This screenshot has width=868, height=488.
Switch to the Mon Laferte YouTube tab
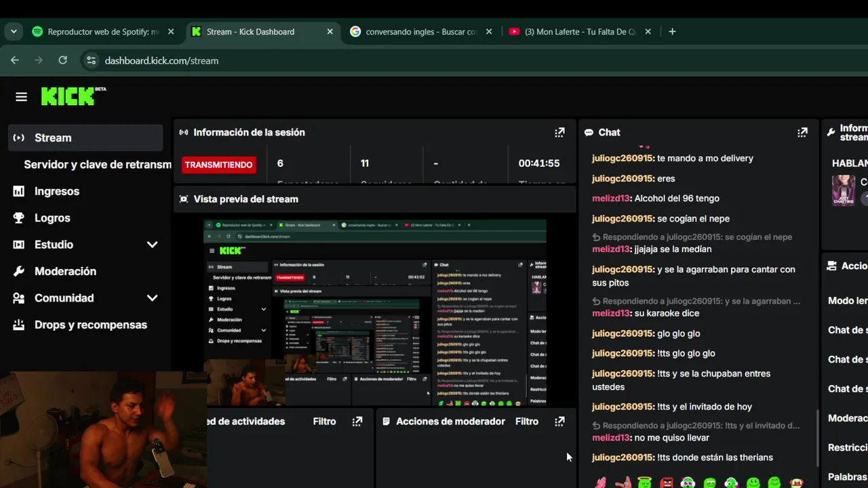pos(580,31)
